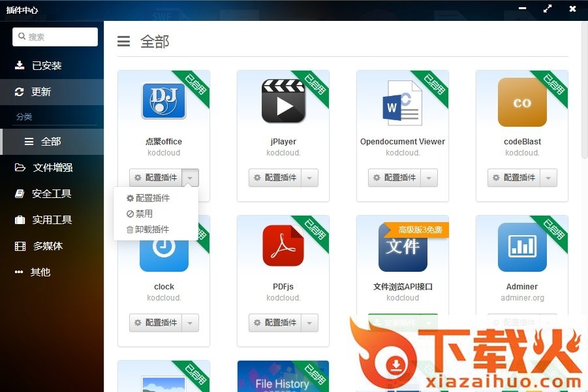This screenshot has width=588, height=392.
Task: Click the dots icon next to 其他
Action: click(19, 272)
